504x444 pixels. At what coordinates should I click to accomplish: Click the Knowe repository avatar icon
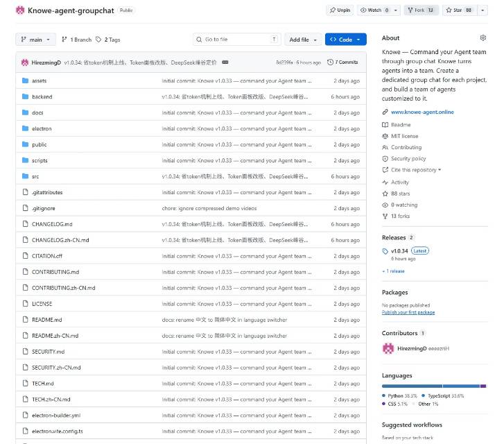pos(20,10)
